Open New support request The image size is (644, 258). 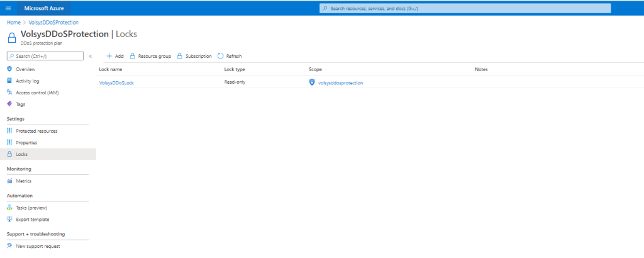point(38,246)
